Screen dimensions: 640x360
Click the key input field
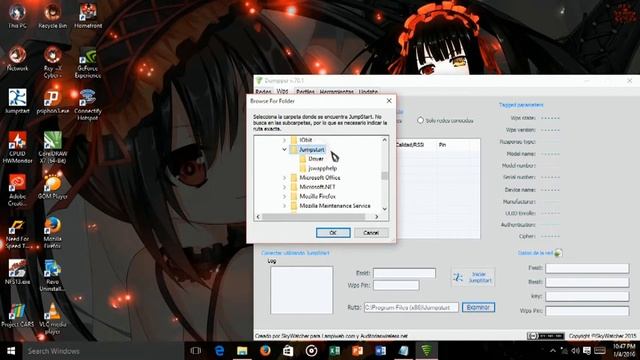pyautogui.click(x=587, y=296)
